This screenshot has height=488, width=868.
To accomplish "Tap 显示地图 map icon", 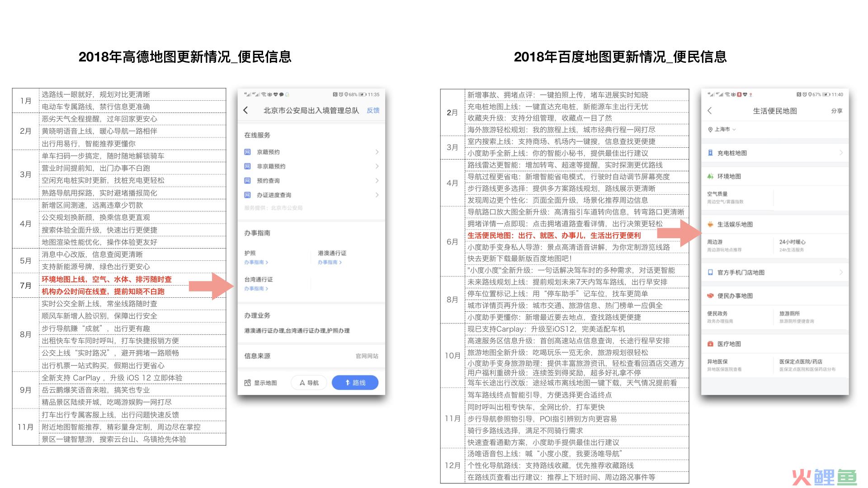I will point(247,383).
